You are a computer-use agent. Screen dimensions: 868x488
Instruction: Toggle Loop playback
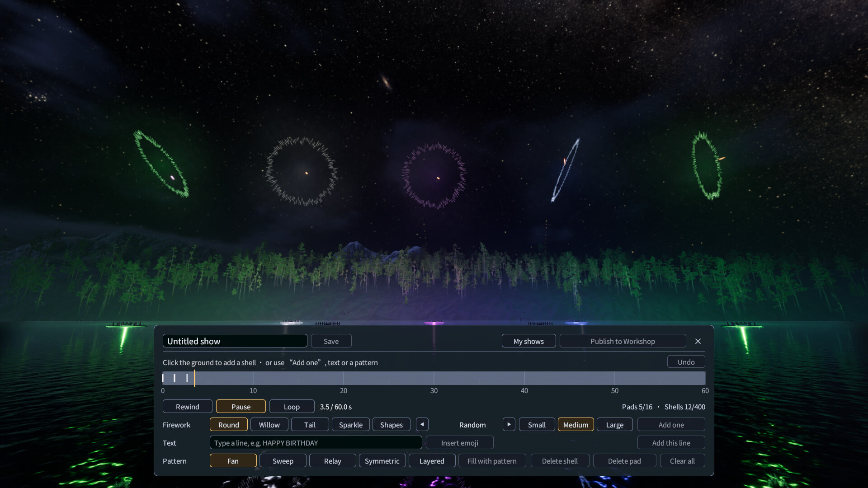point(292,406)
